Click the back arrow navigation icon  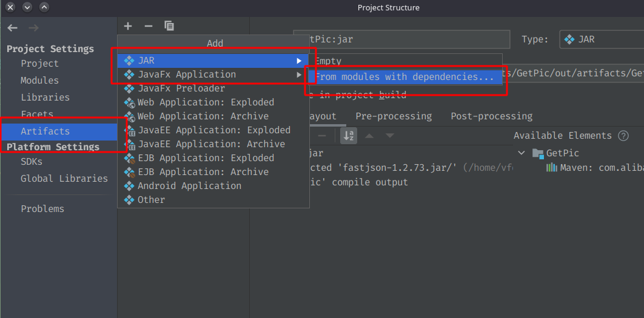[x=12, y=28]
